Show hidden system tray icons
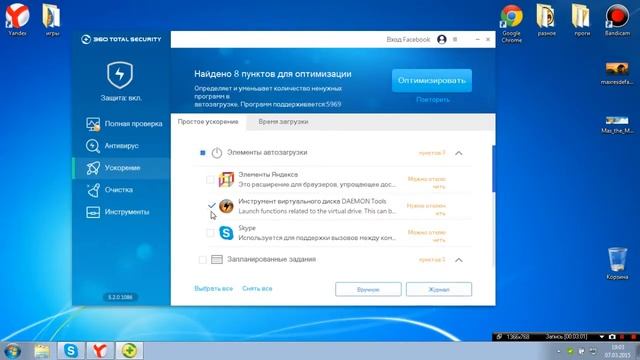 (558, 351)
